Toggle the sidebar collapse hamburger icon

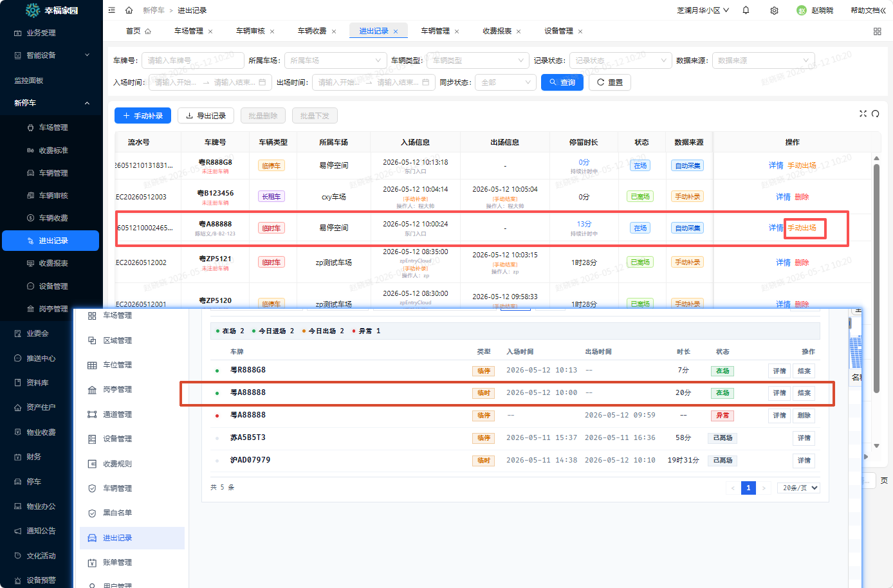point(112,10)
